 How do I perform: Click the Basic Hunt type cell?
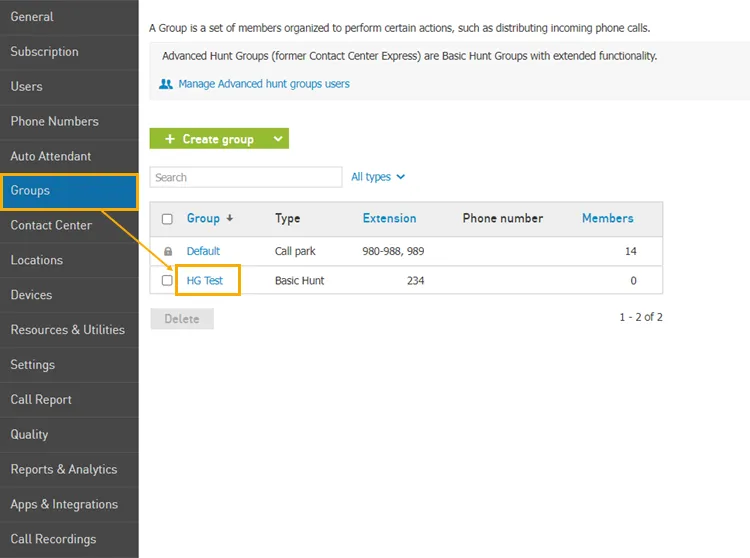(x=299, y=281)
